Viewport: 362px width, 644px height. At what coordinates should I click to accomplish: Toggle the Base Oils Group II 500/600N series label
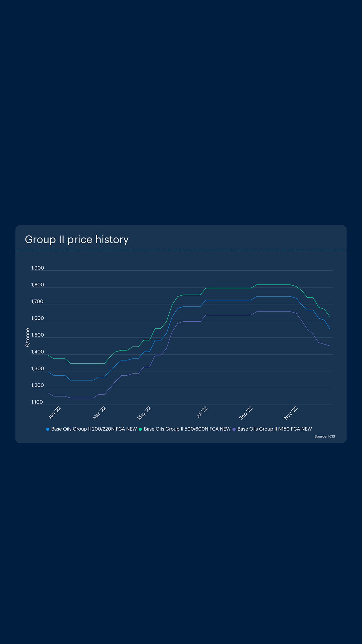pos(187,429)
